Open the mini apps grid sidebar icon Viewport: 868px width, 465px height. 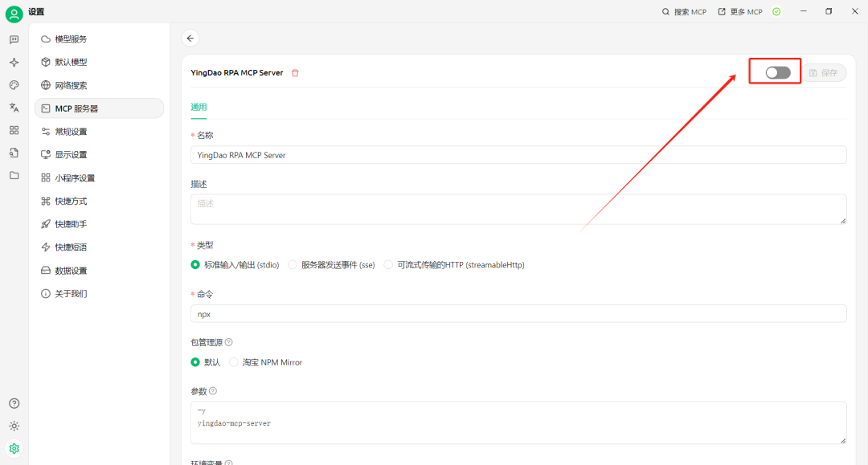pos(14,130)
